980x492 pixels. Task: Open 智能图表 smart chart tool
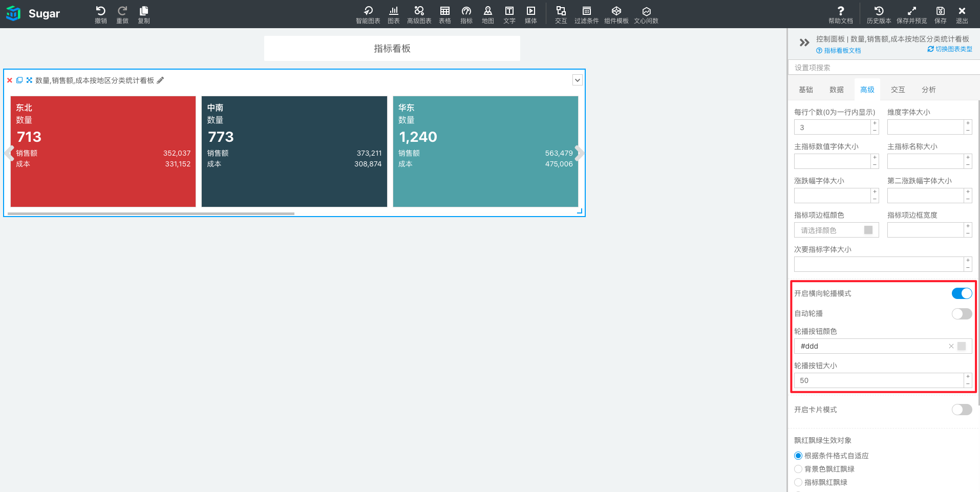(368, 14)
